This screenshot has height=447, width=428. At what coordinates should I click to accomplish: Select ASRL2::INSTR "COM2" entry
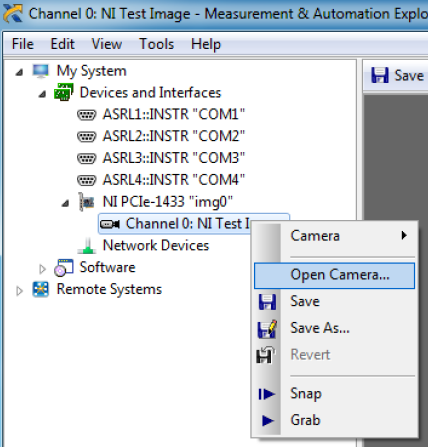click(x=174, y=136)
